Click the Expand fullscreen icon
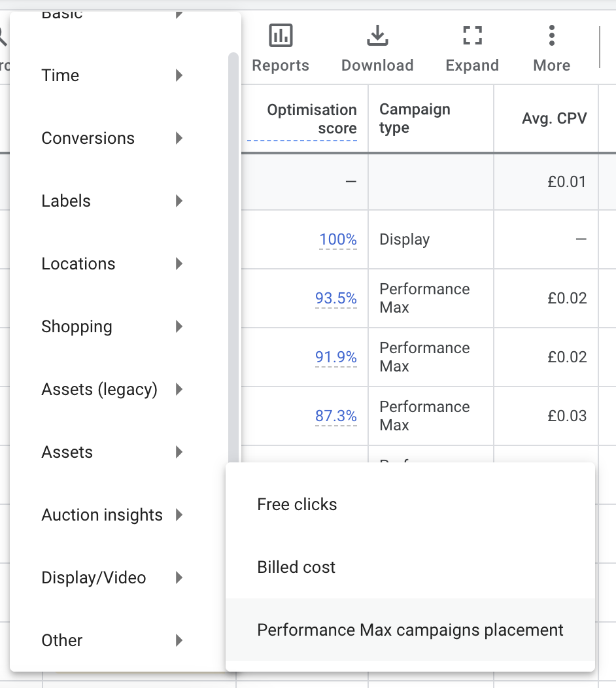This screenshot has width=616, height=688. pyautogui.click(x=472, y=36)
